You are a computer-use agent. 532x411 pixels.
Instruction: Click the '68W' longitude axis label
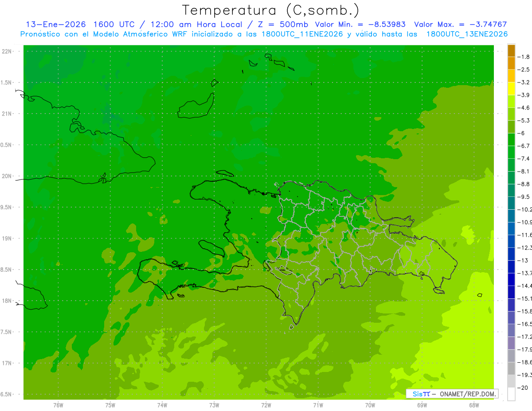coord(474,405)
